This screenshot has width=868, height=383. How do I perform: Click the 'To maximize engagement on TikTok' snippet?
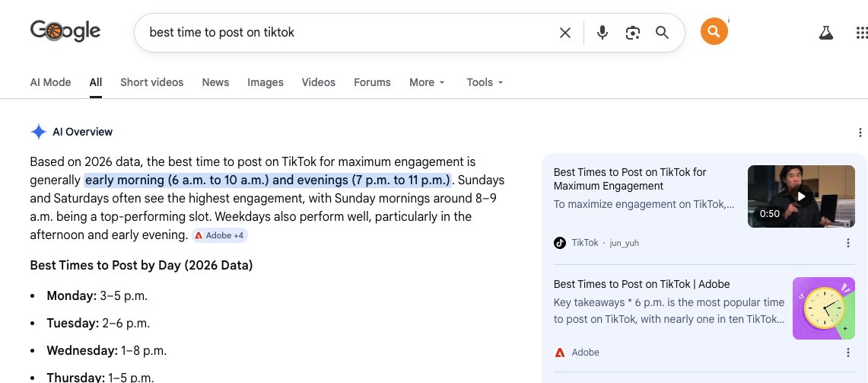pos(644,204)
